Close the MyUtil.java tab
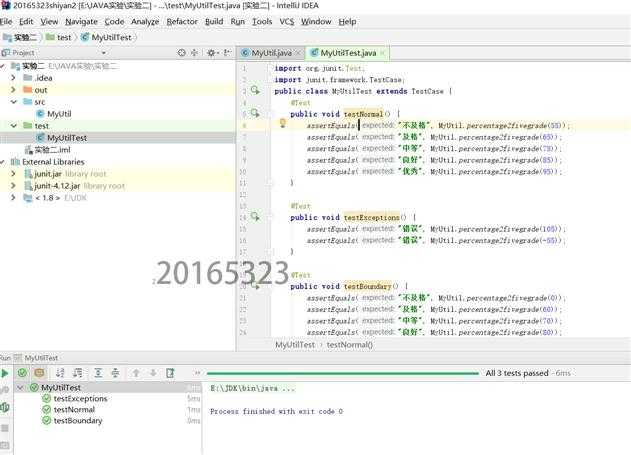Viewport: 631px width, 455px height. tap(298, 53)
